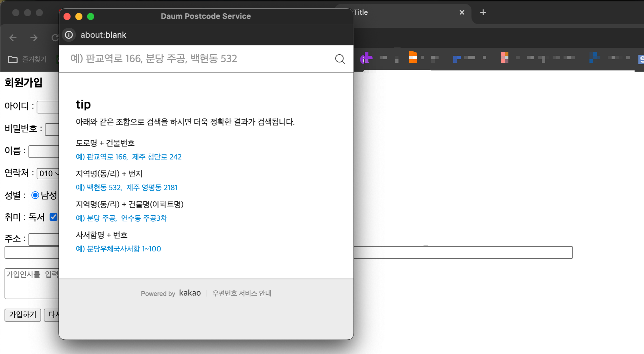Click the browser forward arrow
The image size is (644, 354).
pos(34,38)
